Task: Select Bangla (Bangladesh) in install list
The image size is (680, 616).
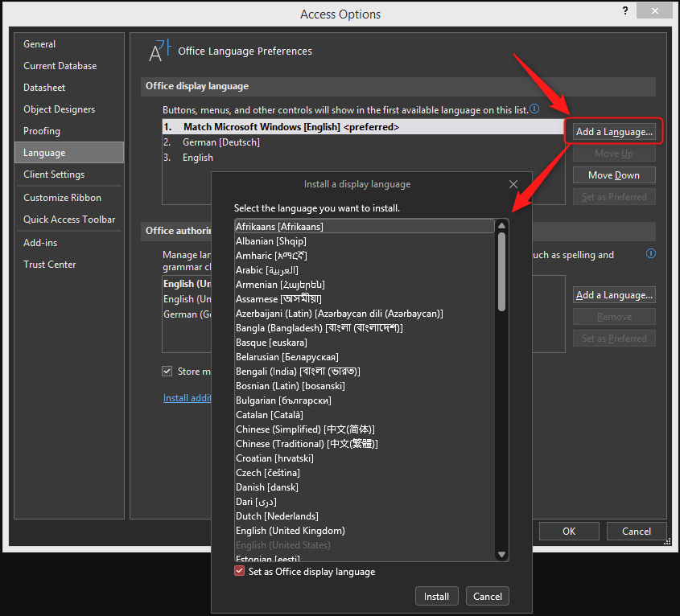Action: coord(365,328)
